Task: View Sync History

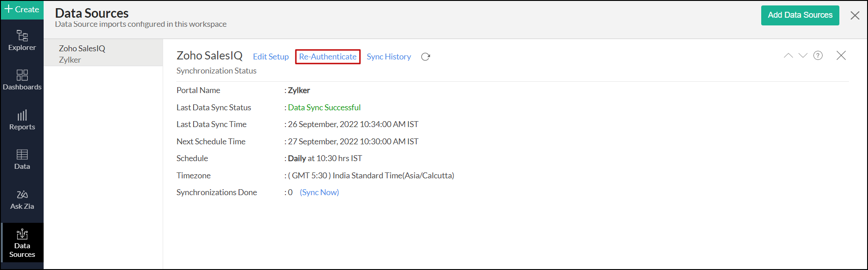Action: (x=389, y=57)
